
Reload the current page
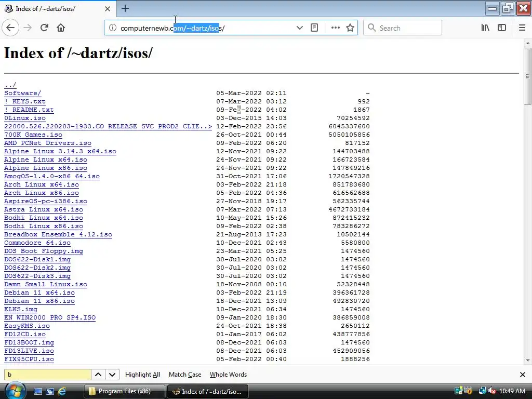pos(44,28)
